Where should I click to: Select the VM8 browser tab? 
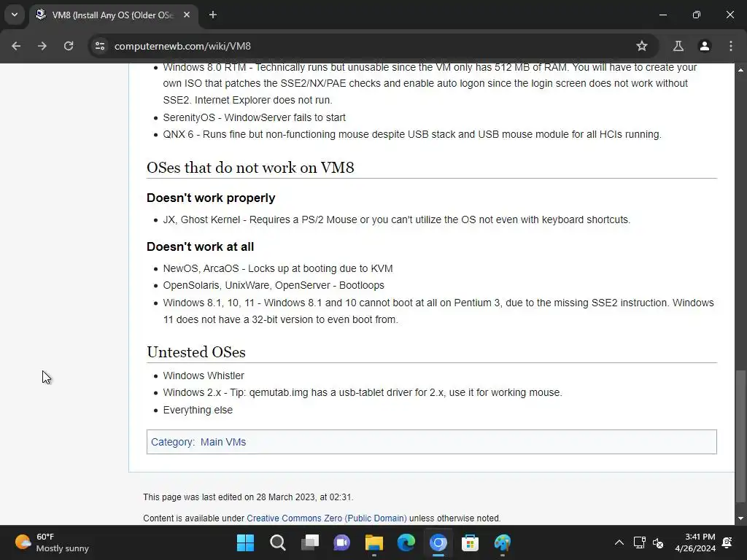(x=113, y=15)
